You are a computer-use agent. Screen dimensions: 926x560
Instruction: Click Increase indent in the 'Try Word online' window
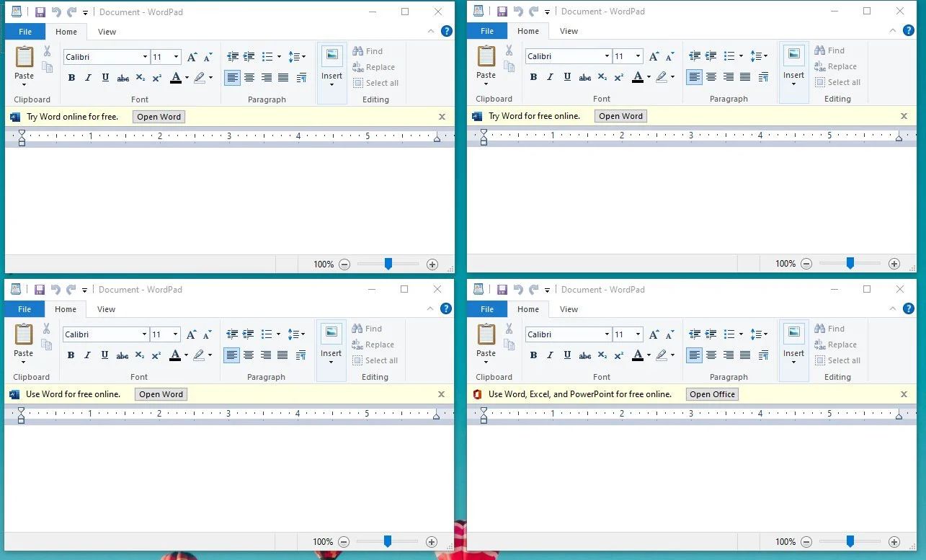click(x=249, y=57)
